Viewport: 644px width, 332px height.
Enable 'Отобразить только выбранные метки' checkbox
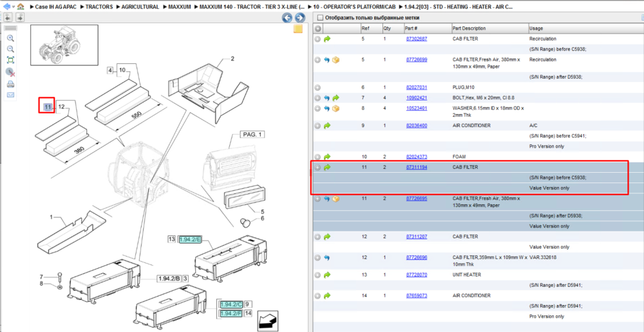[320, 18]
